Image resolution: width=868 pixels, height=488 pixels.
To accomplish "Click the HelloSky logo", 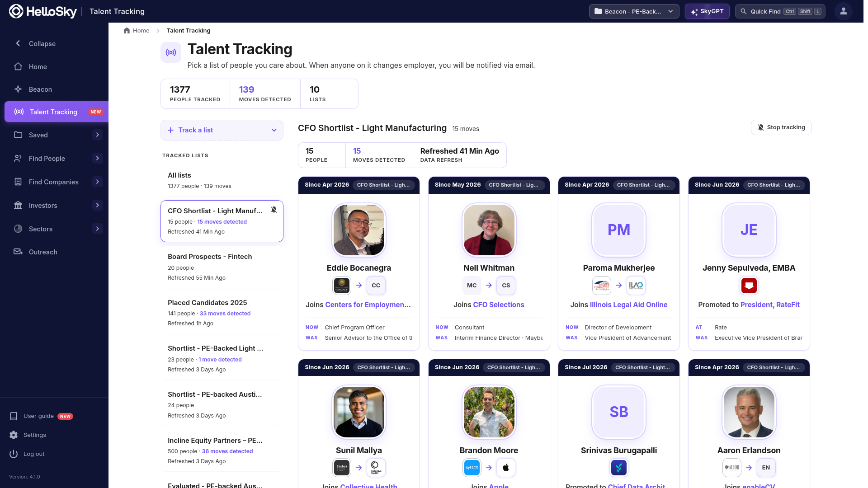I will pos(42,11).
